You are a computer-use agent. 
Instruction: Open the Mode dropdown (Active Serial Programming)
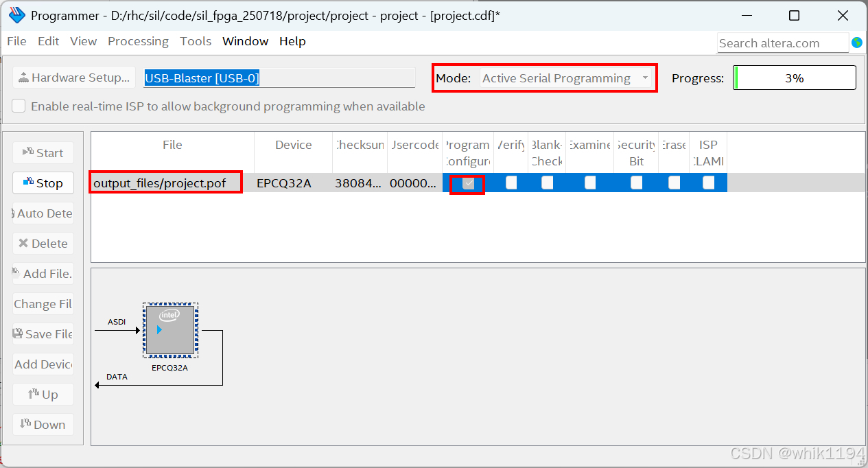566,78
